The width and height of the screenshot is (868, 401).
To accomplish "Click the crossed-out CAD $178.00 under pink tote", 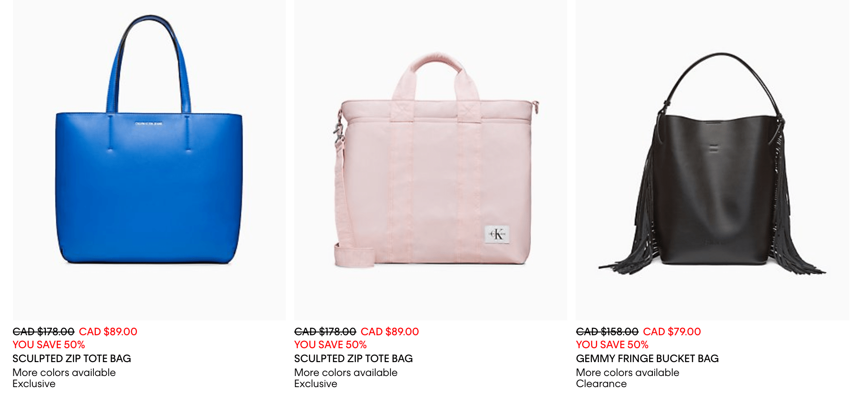I will [x=325, y=332].
